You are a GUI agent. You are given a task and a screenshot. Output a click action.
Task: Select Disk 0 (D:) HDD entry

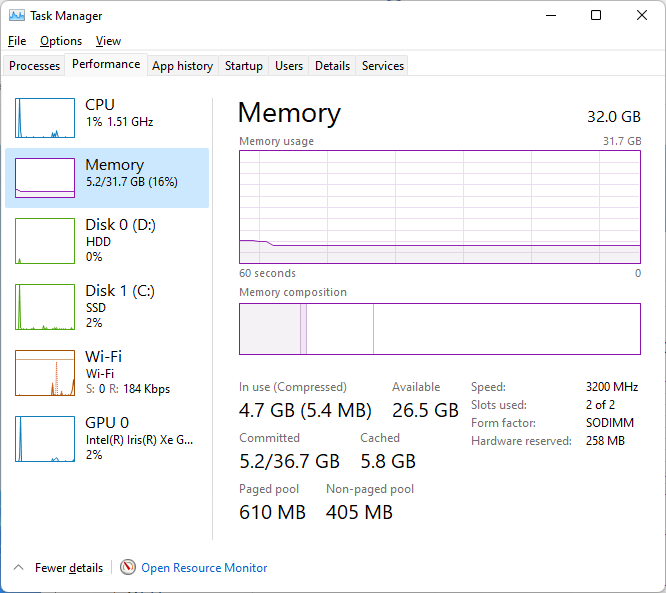(x=107, y=241)
